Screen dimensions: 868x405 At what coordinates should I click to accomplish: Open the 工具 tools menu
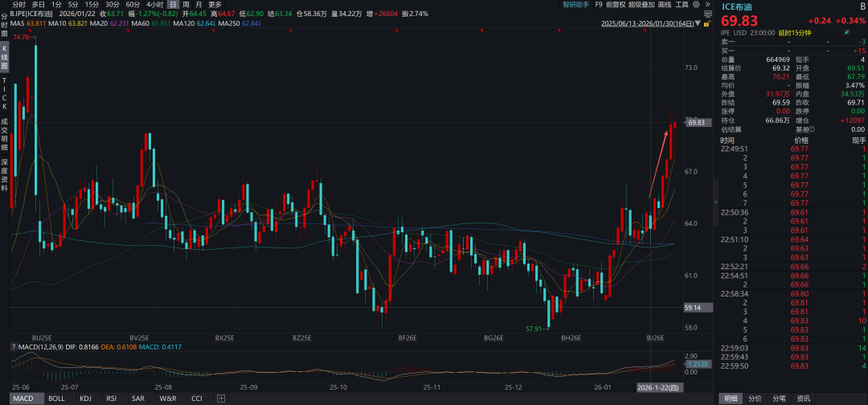pos(682,4)
